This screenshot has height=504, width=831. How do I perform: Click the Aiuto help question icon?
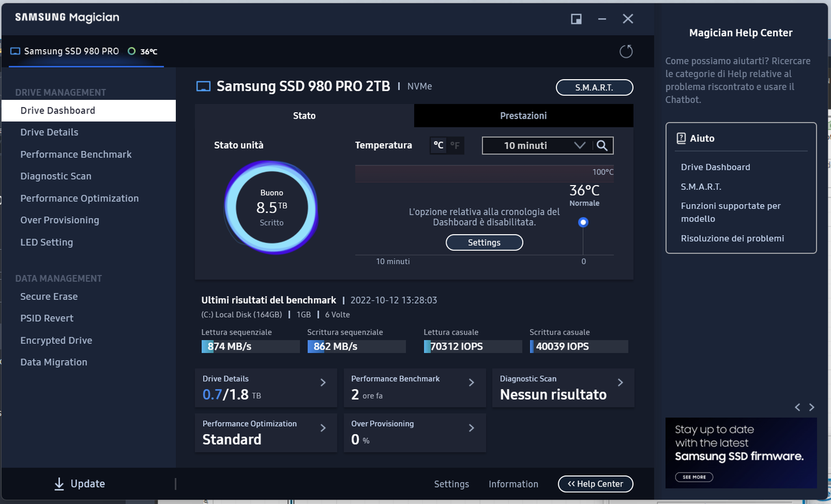point(681,138)
